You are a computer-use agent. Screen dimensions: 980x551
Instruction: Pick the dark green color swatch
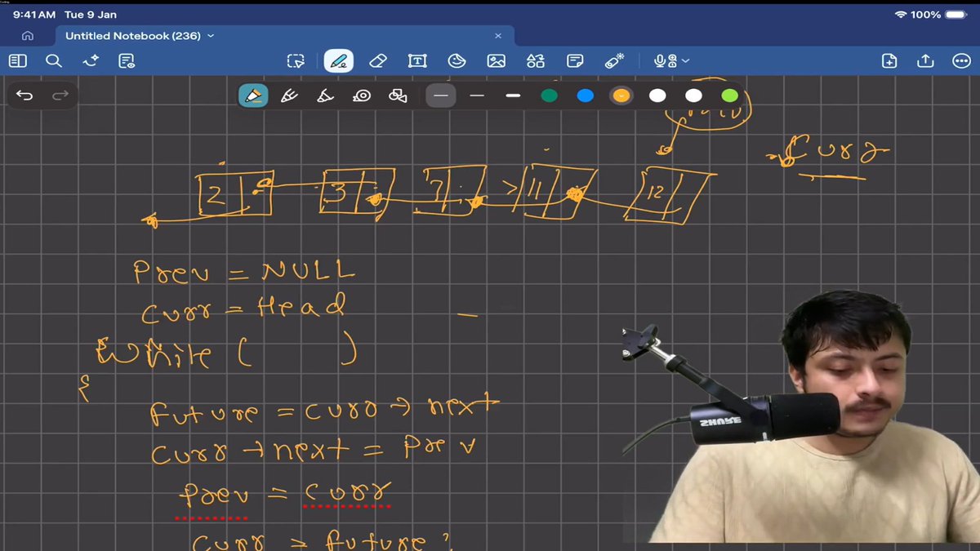click(x=550, y=96)
